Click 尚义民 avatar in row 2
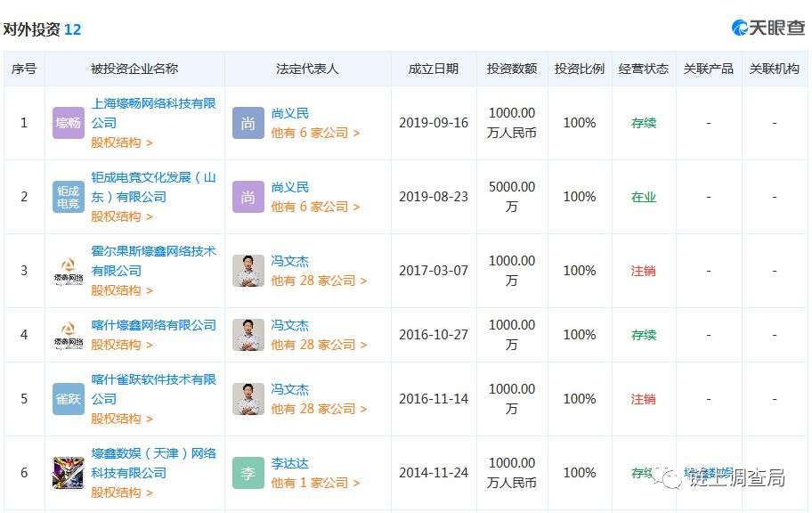The image size is (812, 513). (x=248, y=197)
